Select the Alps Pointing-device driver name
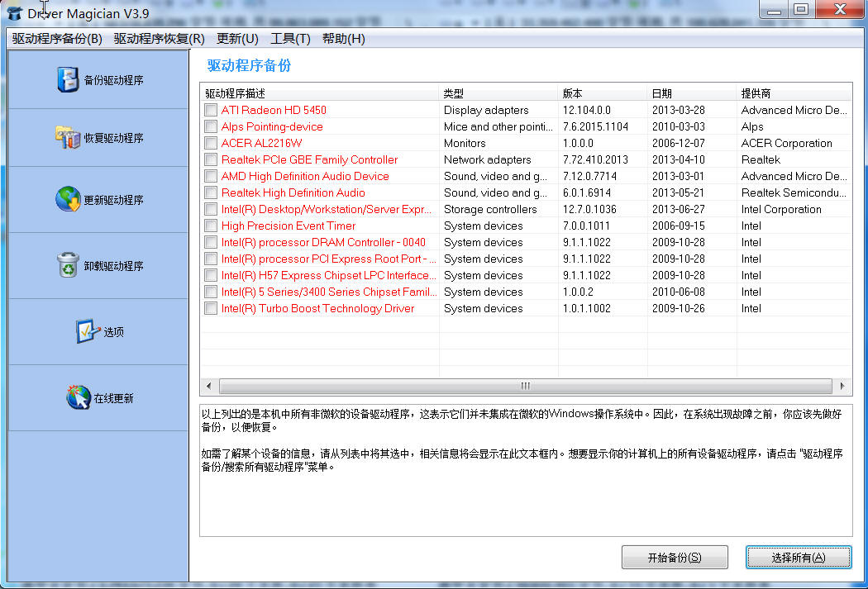 272,126
